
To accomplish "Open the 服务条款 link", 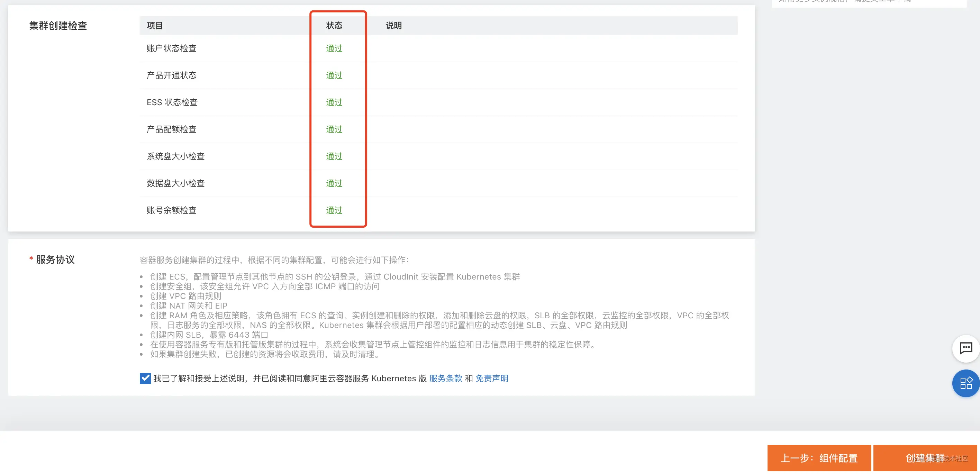I will pos(445,378).
